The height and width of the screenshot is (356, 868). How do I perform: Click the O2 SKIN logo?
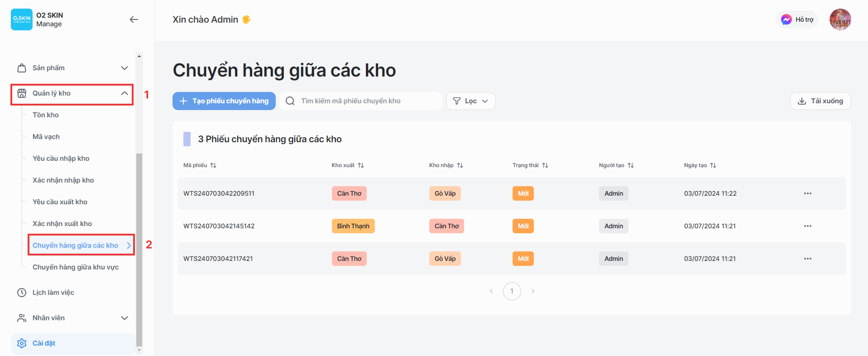22,19
